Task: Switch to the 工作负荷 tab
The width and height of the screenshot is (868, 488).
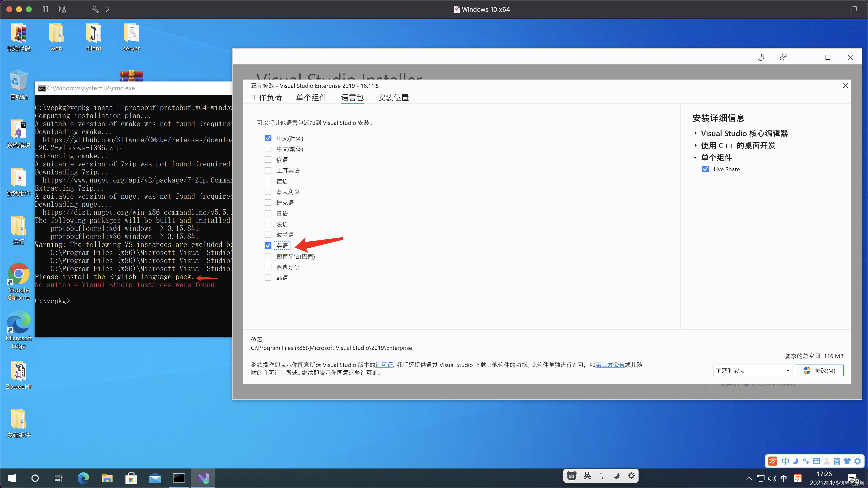Action: (267, 98)
